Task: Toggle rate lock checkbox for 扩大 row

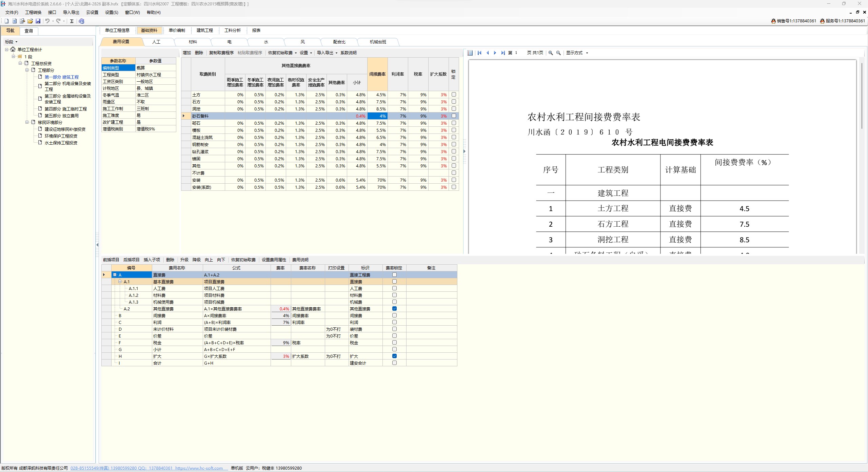Action: tap(394, 356)
